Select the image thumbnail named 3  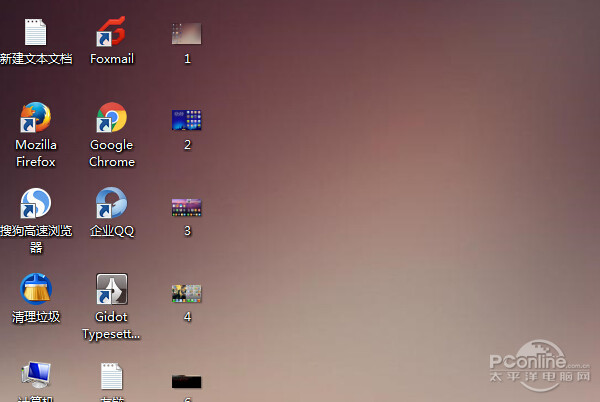coord(186,207)
